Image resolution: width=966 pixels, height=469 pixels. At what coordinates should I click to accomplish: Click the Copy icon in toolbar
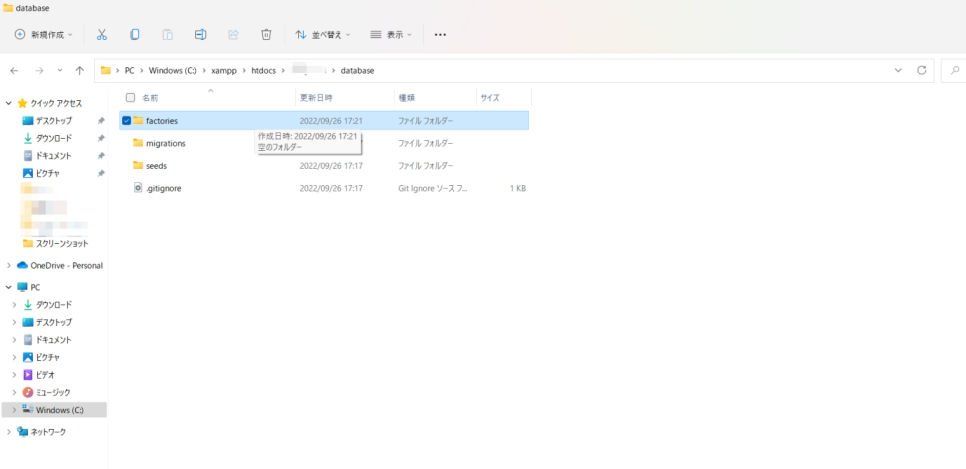point(134,35)
